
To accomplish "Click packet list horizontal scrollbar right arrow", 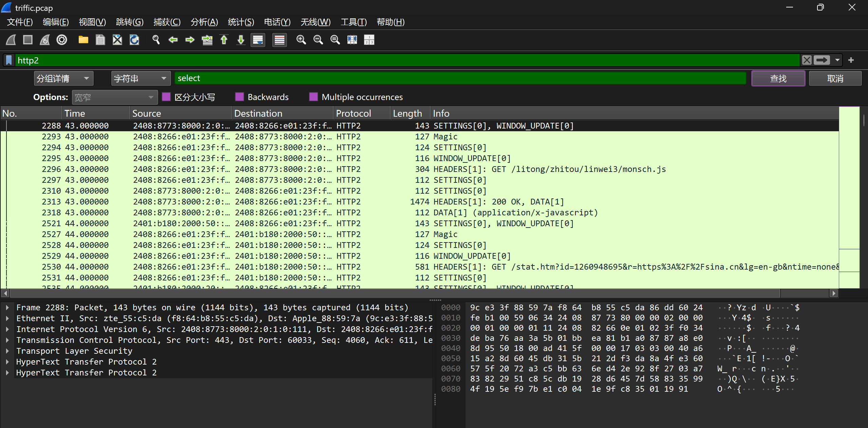I will (x=834, y=293).
